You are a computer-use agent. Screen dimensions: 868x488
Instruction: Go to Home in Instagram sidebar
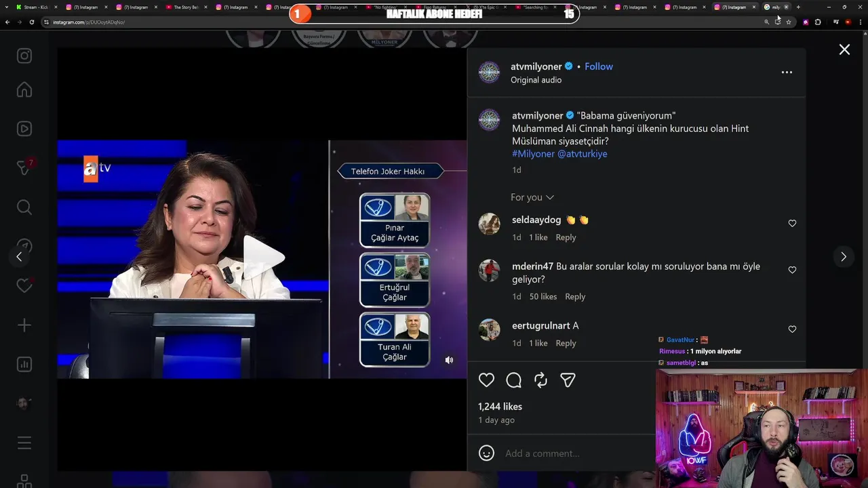pyautogui.click(x=24, y=89)
